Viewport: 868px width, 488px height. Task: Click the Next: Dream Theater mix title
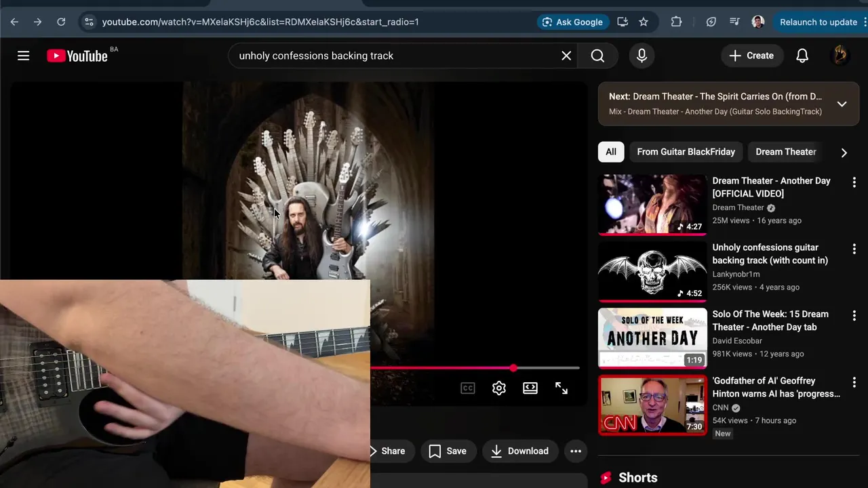coord(715,96)
